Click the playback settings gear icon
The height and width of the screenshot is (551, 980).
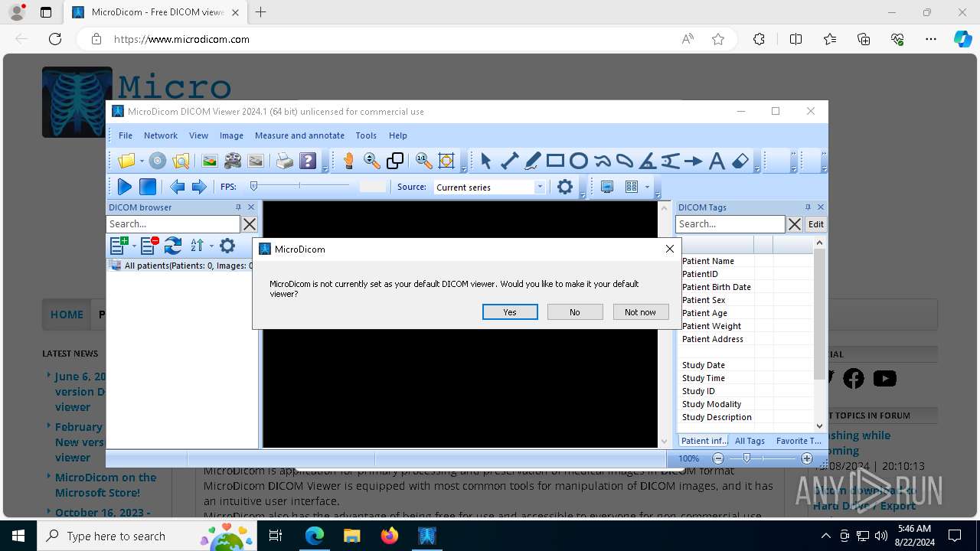point(565,187)
